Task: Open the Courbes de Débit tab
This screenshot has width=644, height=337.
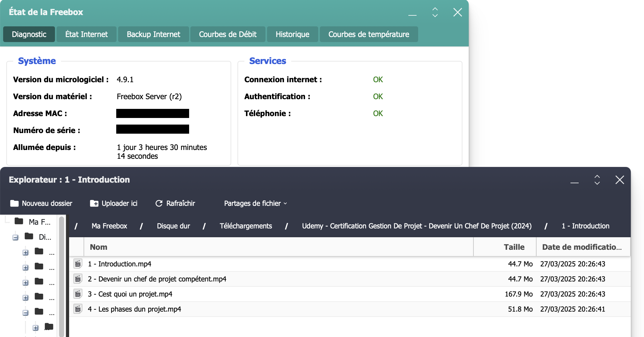Action: click(x=227, y=34)
